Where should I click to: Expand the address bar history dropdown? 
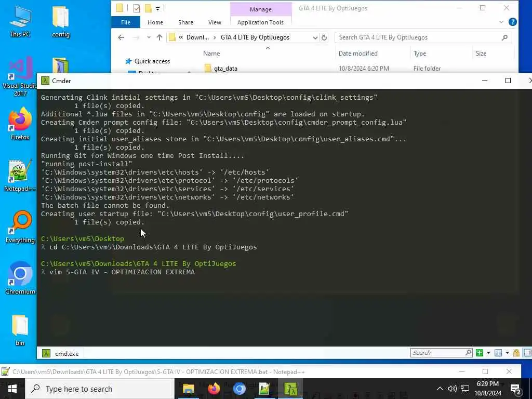click(x=315, y=37)
